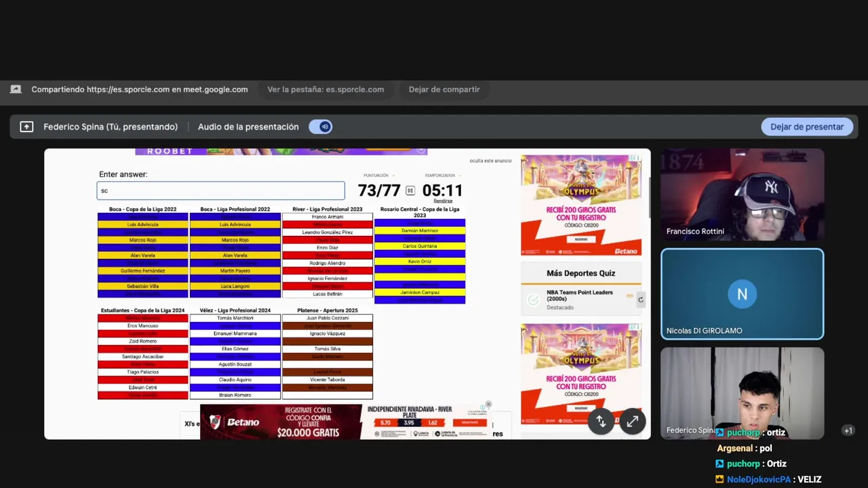Click Emanuel Mammana cell

click(x=235, y=333)
